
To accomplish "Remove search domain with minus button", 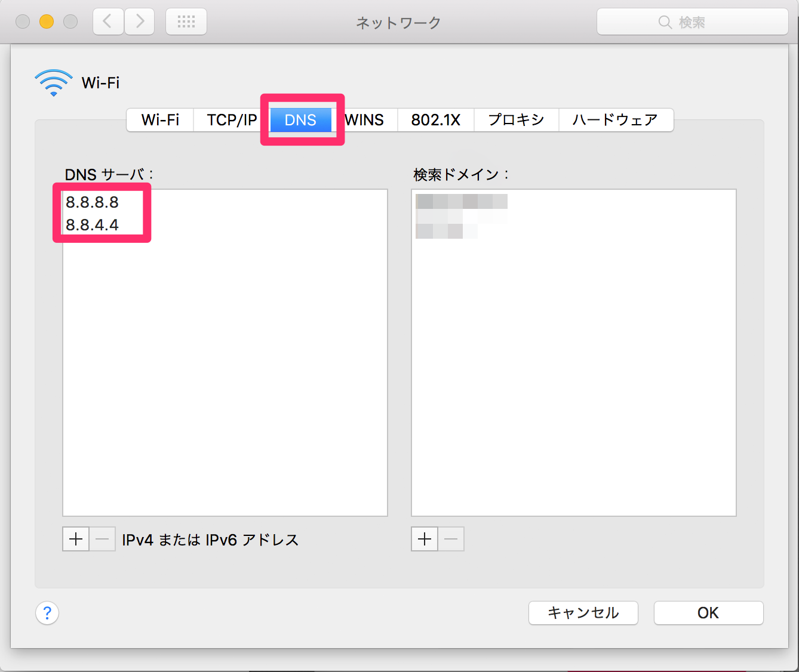I will (451, 540).
